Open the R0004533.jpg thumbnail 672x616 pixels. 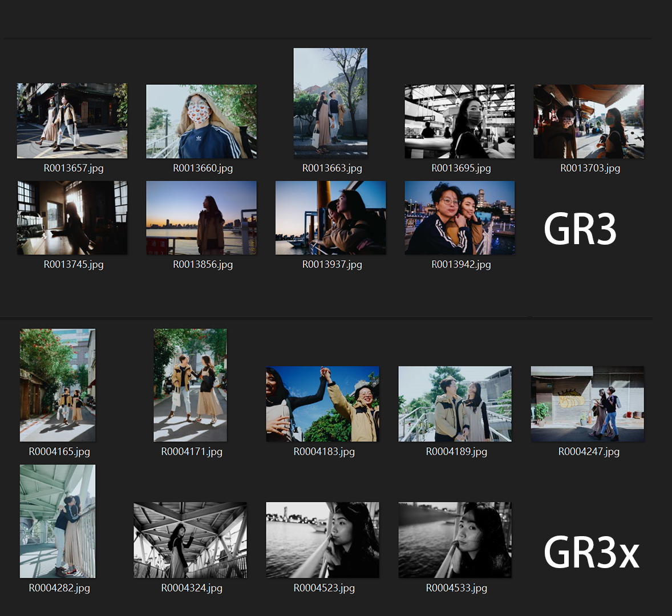(x=455, y=540)
